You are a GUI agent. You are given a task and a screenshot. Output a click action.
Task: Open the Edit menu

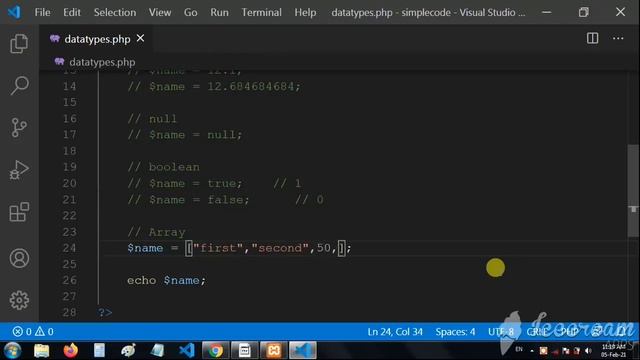point(72,12)
